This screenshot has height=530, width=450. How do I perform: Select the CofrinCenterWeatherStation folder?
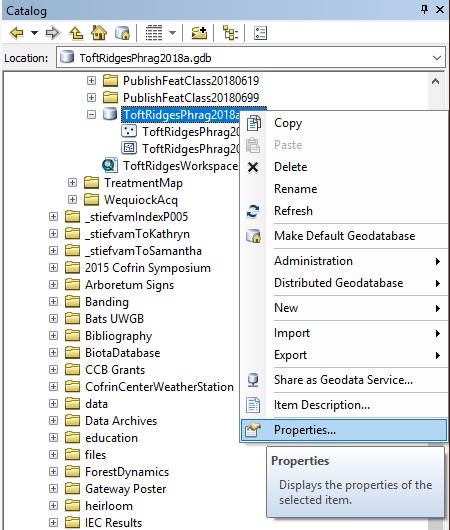[x=159, y=387]
